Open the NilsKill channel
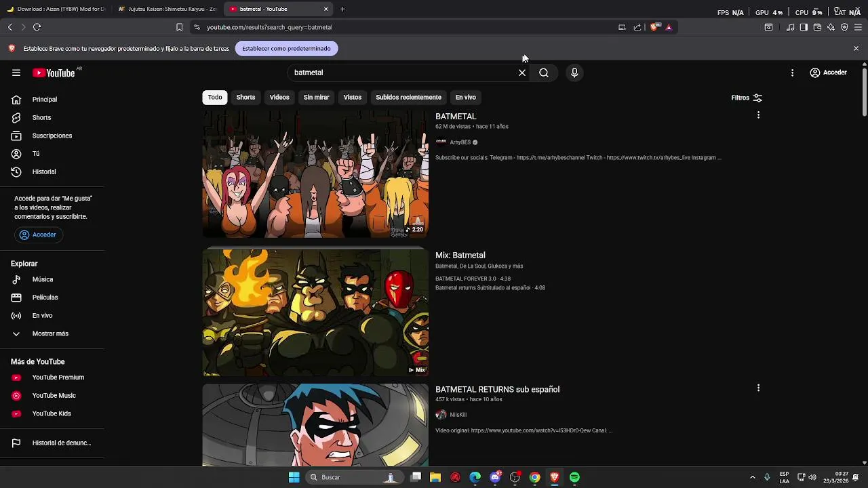868x488 pixels. click(458, 415)
